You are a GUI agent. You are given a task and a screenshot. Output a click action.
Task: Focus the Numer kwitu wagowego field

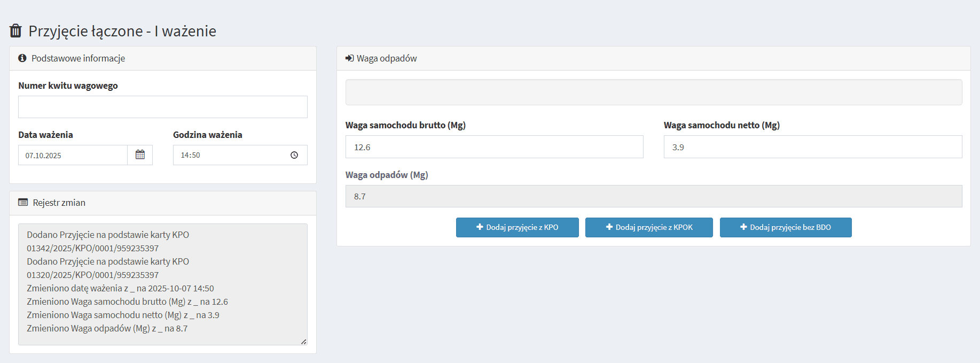click(162, 107)
